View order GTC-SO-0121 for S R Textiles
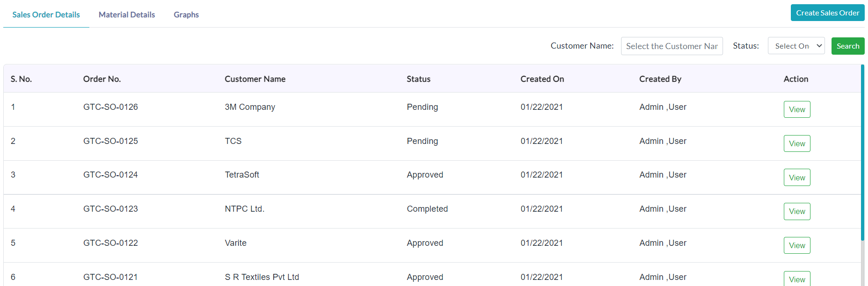The width and height of the screenshot is (868, 286). click(x=797, y=279)
